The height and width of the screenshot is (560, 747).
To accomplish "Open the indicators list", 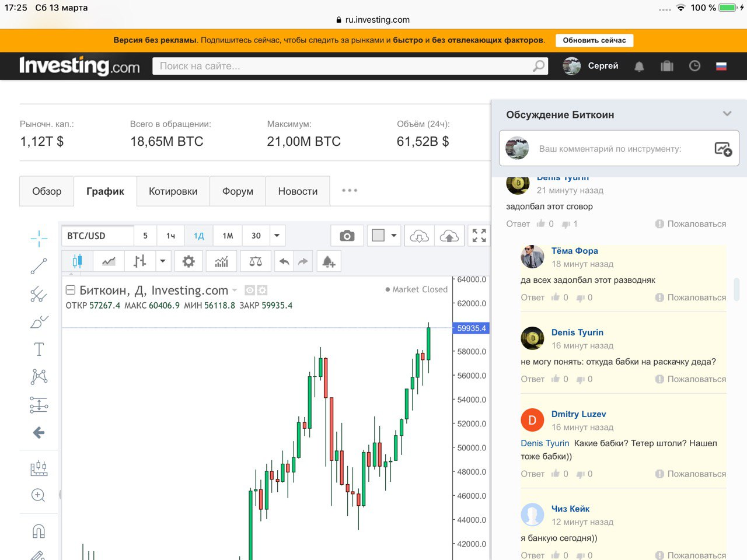I will coord(221,261).
